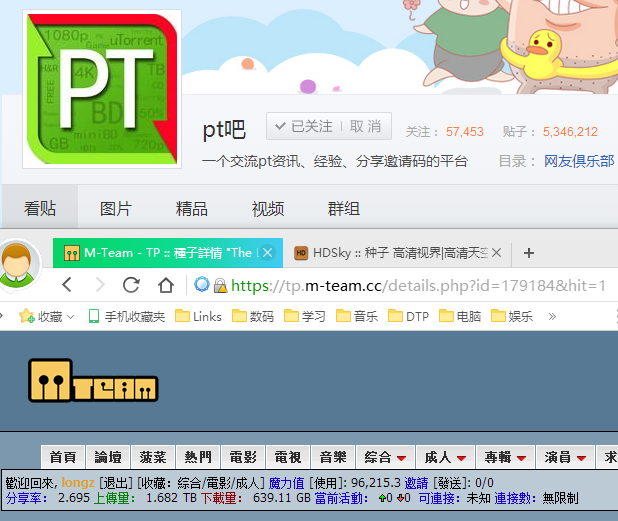Image resolution: width=618 pixels, height=521 pixels.
Task: Click the padlock security warning icon
Action: 220,285
